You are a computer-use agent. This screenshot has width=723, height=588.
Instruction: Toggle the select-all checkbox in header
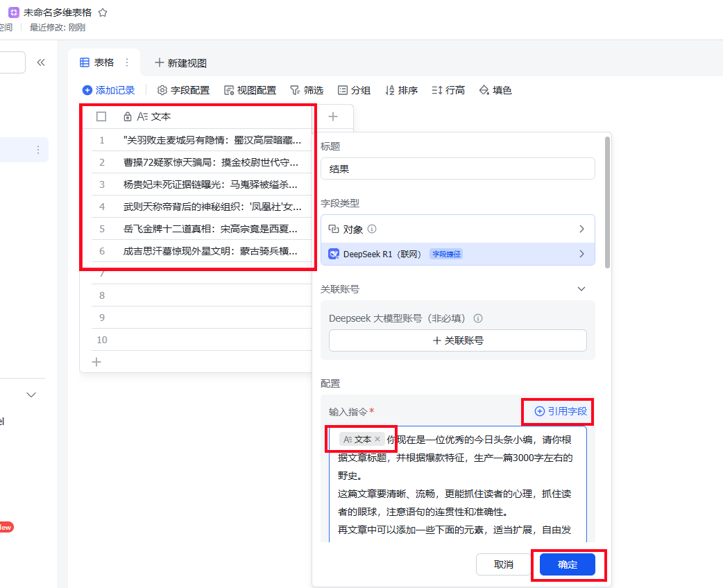point(101,116)
